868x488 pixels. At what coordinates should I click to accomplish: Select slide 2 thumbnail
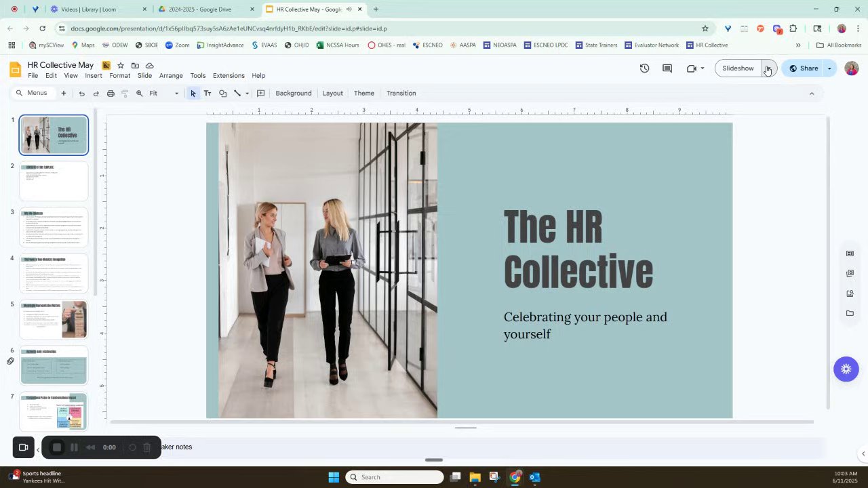point(54,181)
